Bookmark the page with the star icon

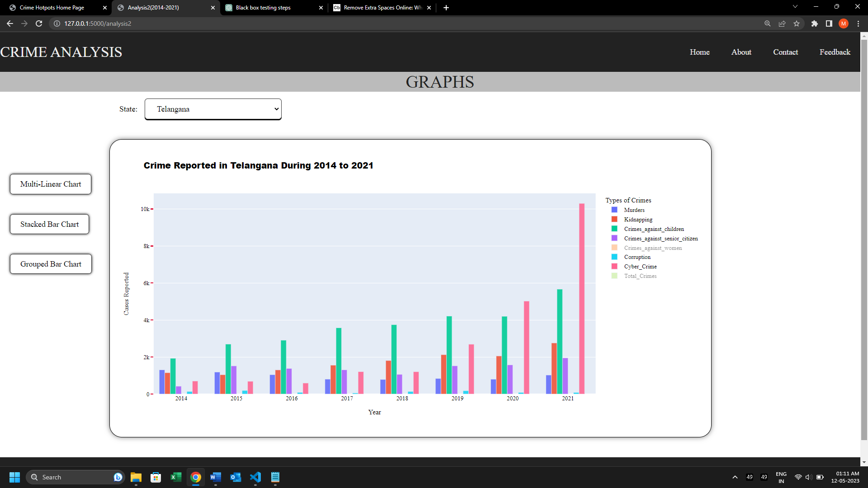(797, 23)
